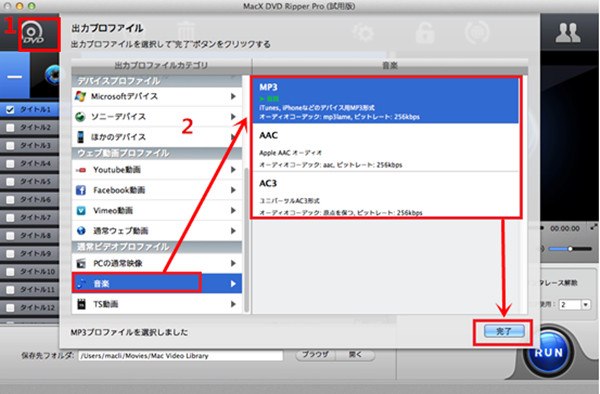Open the dropdown showing value 2
Viewport: 600px width, 394px height.
(x=574, y=305)
